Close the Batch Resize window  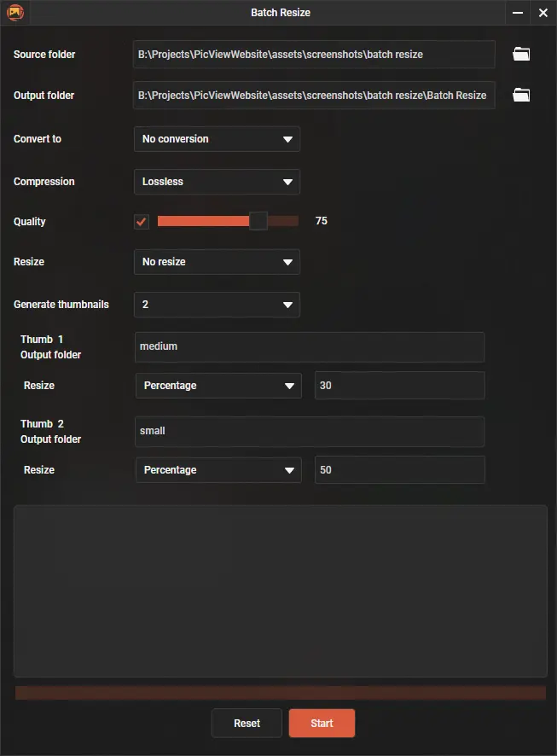(543, 13)
